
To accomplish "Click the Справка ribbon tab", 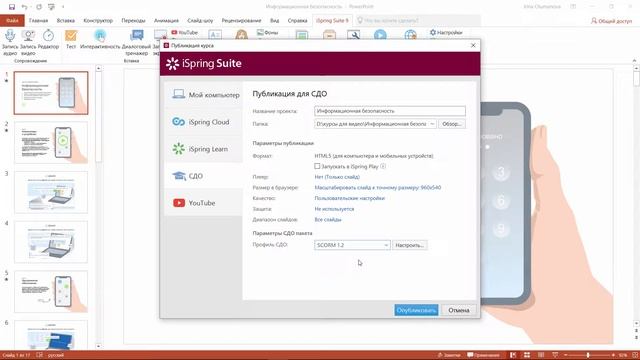I will pos(297,20).
